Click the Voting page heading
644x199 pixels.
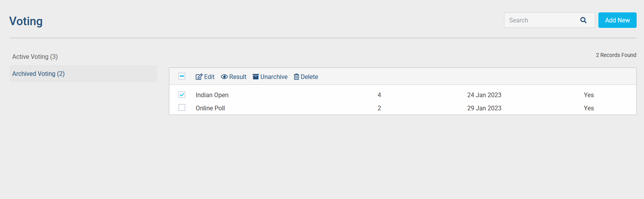[x=26, y=21]
